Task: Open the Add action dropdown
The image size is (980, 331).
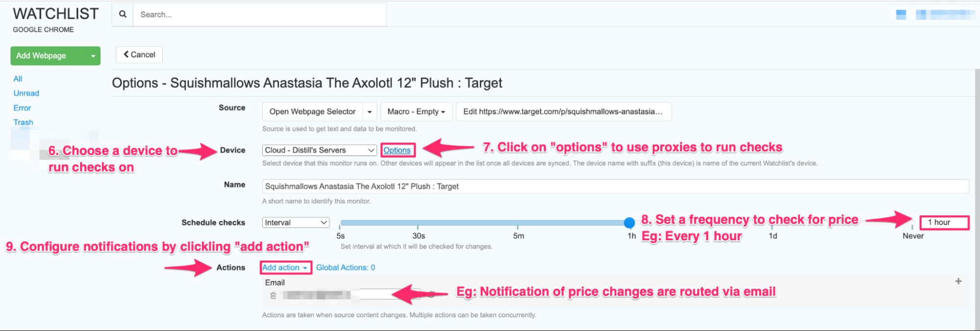Action: point(285,268)
